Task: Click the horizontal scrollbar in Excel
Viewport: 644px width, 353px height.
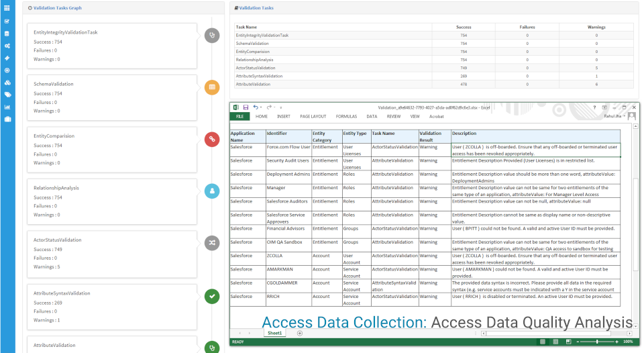Action: 549,334
